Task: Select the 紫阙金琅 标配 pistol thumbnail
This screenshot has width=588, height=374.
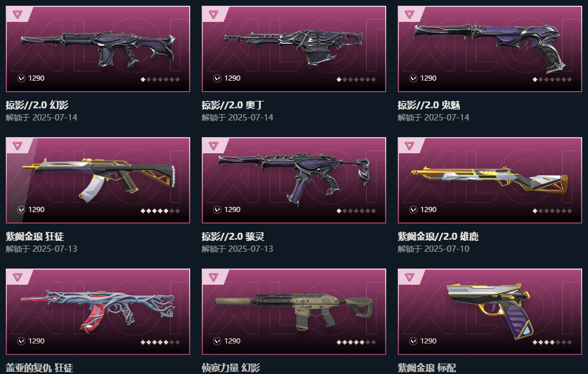Action: [489, 310]
